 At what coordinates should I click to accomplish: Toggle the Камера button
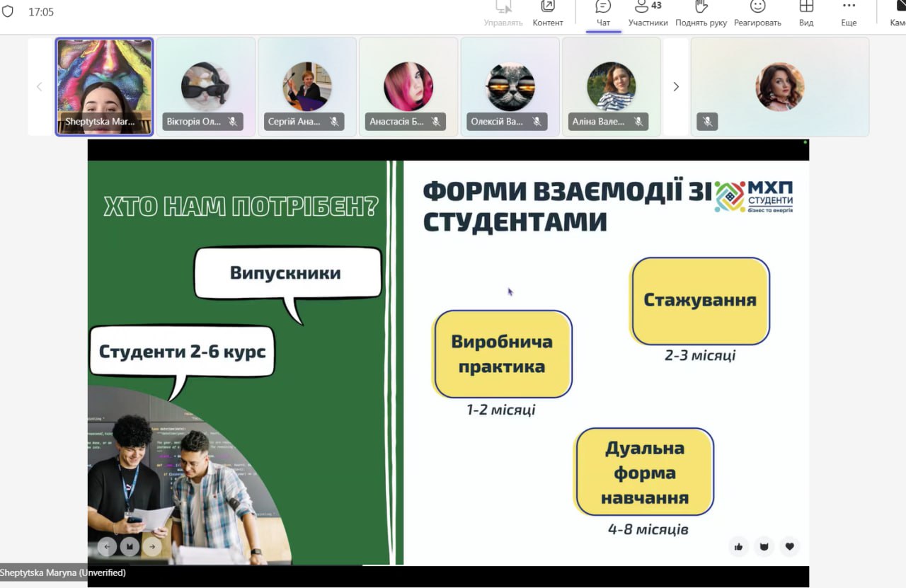pyautogui.click(x=898, y=13)
